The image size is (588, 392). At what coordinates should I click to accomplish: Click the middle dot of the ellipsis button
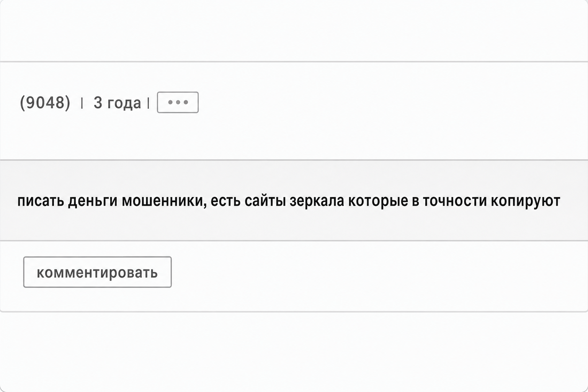tap(178, 102)
